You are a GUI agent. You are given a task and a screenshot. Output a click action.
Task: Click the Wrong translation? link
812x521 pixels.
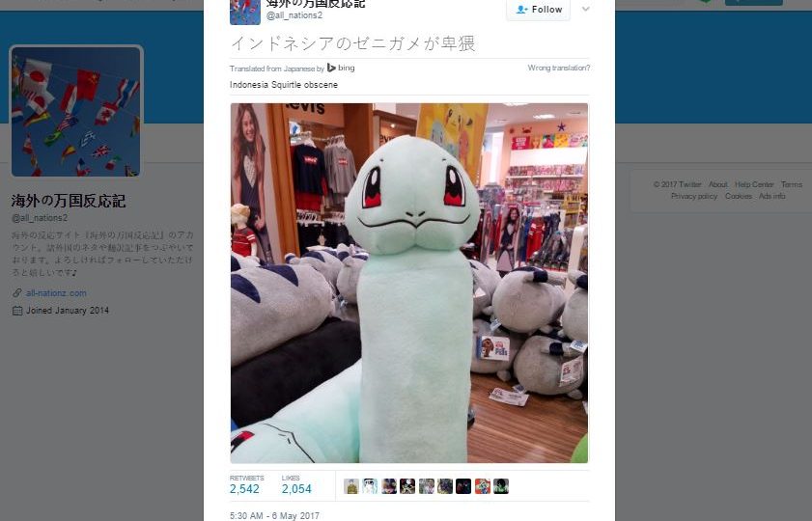(559, 68)
